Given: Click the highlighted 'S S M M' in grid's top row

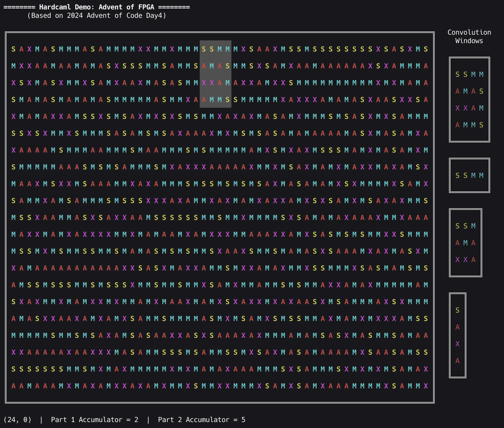Looking at the screenshot, I should [x=215, y=49].
